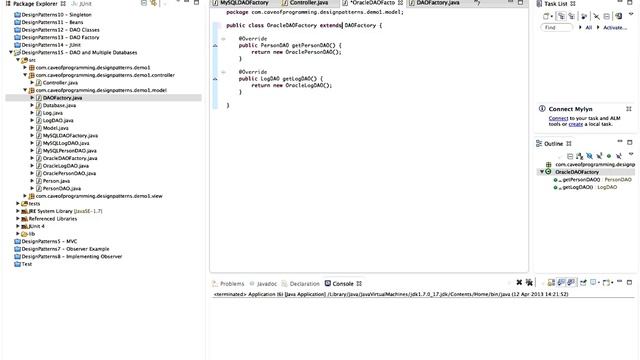Pin the Console view

[583, 282]
